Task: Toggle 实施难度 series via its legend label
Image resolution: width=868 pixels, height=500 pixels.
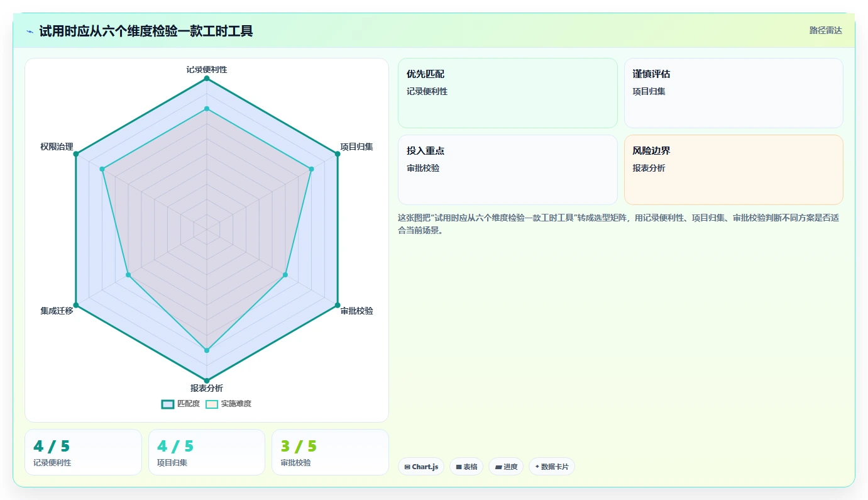Action: coord(236,404)
